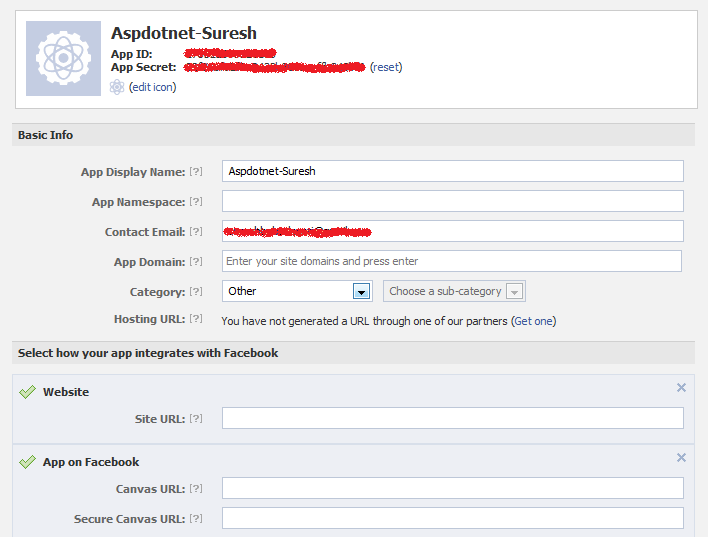This screenshot has width=708, height=537.
Task: Click the App Display Name input field
Action: 453,171
